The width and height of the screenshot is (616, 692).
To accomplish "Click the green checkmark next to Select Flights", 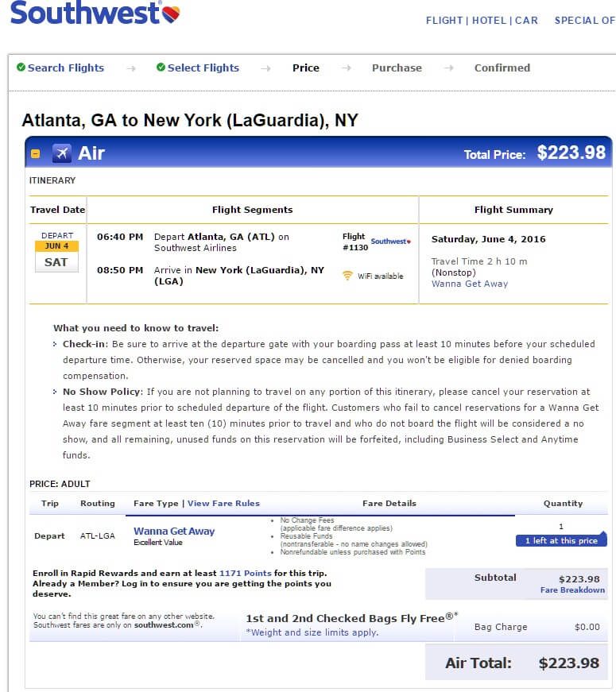I will [161, 67].
